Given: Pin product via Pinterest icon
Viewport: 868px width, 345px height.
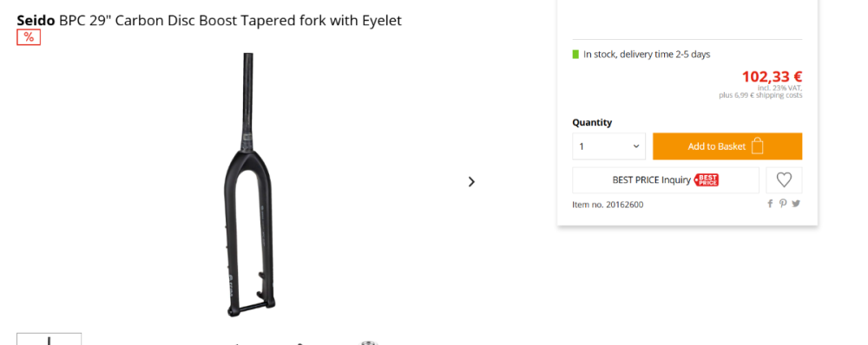Looking at the screenshot, I should [x=783, y=204].
